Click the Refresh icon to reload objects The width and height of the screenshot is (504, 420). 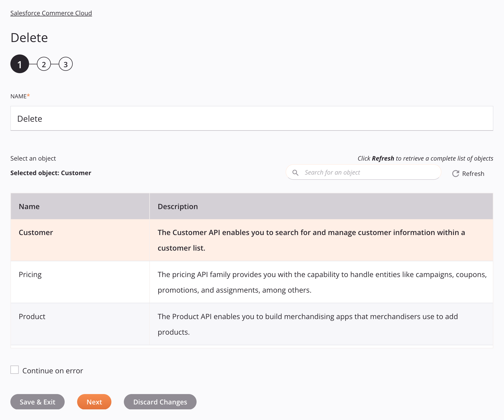pyautogui.click(x=456, y=173)
